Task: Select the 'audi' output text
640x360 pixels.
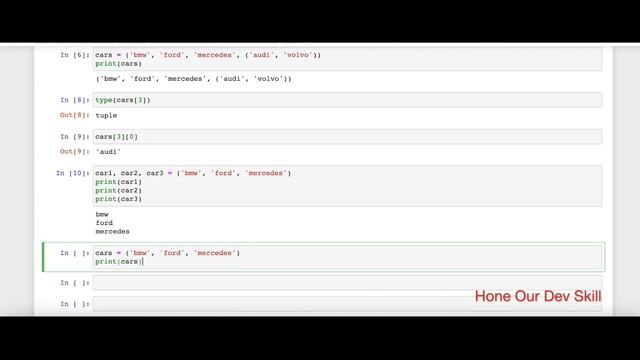Action: (x=108, y=152)
